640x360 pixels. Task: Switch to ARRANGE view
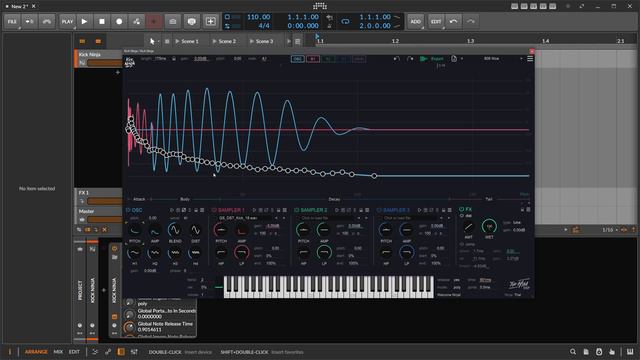(36, 352)
